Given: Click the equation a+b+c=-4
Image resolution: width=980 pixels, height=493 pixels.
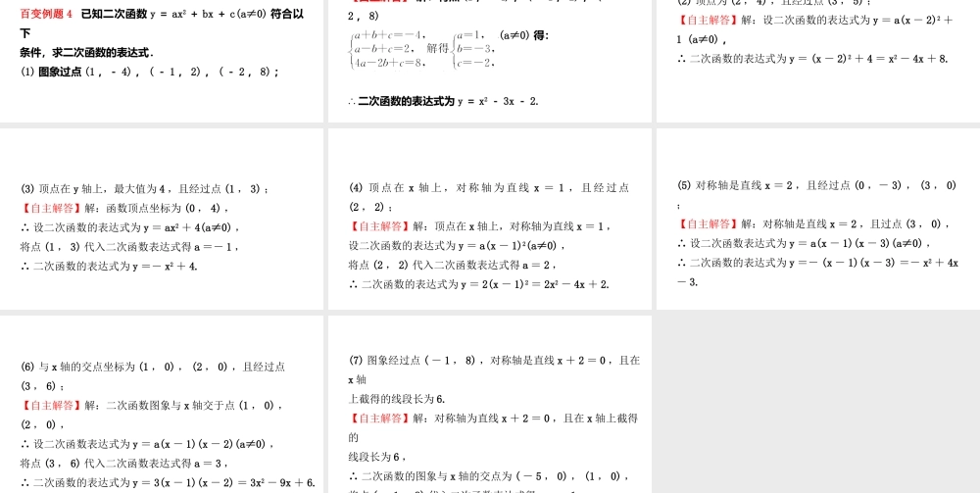Looking at the screenshot, I should pos(389,35).
